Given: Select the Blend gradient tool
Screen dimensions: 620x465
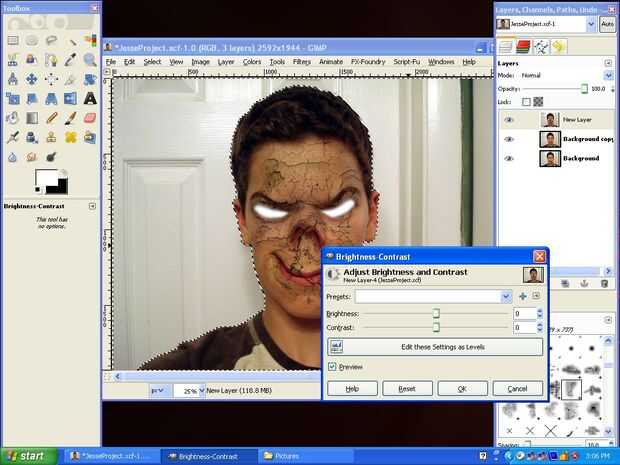Looking at the screenshot, I should 32,118.
